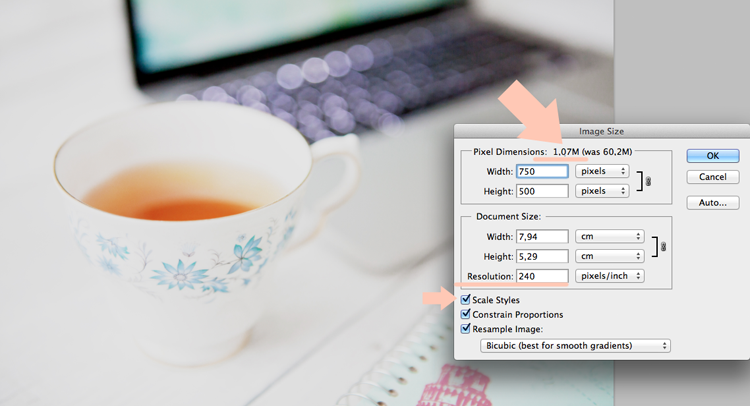The width and height of the screenshot is (750, 406).
Task: Click the Document Size Width field 7,94
Action: tap(542, 237)
